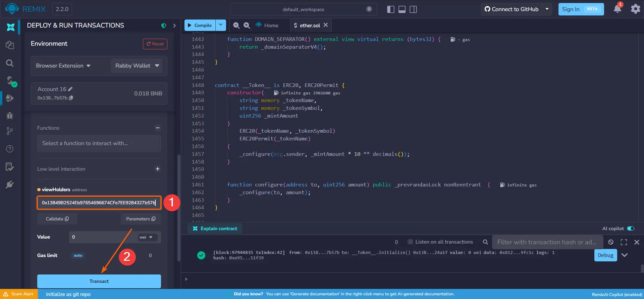Zoom in the editor font
This screenshot has width=644, height=299.
[247, 25]
